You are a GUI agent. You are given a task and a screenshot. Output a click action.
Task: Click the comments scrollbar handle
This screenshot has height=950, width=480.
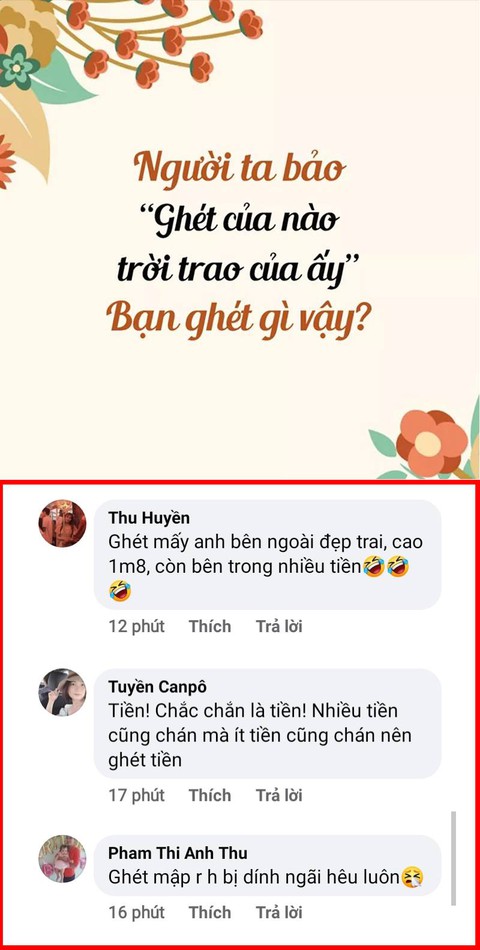(453, 859)
